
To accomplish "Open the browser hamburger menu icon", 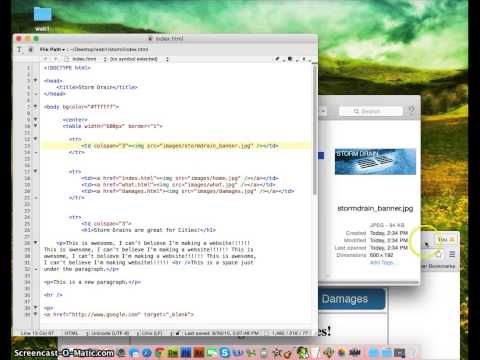I will pyautogui.click(x=452, y=254).
